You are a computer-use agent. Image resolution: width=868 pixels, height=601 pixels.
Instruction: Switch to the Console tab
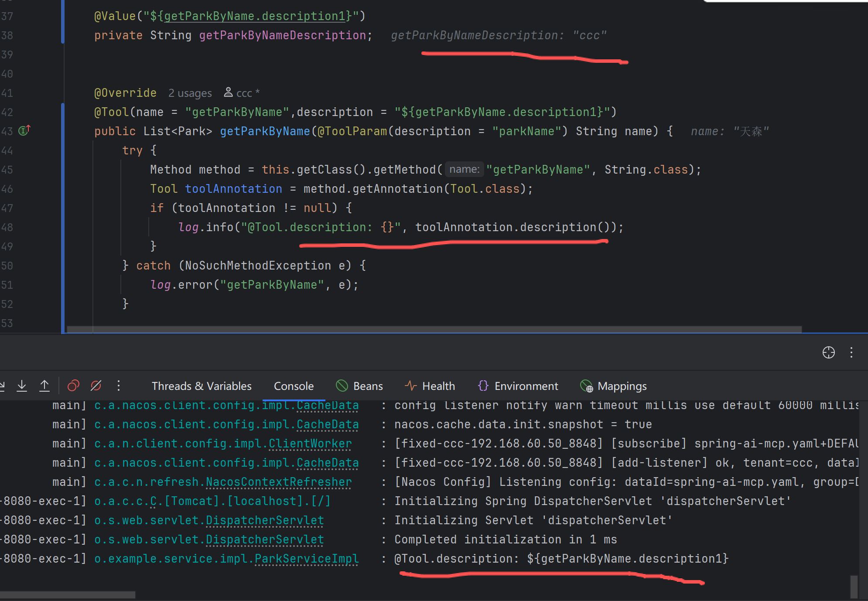click(294, 386)
